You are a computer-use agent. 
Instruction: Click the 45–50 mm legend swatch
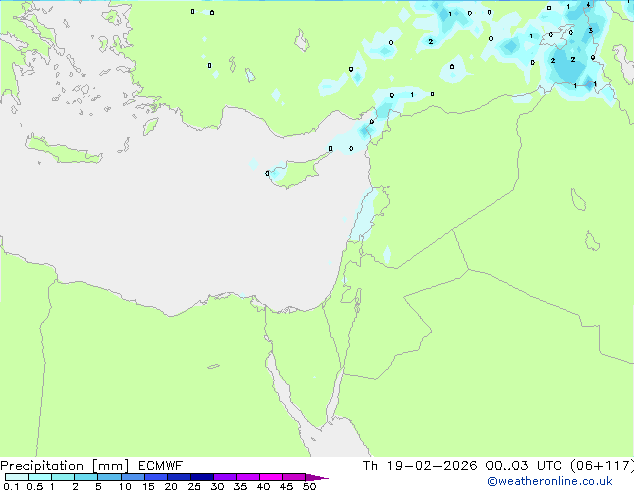click(x=294, y=477)
